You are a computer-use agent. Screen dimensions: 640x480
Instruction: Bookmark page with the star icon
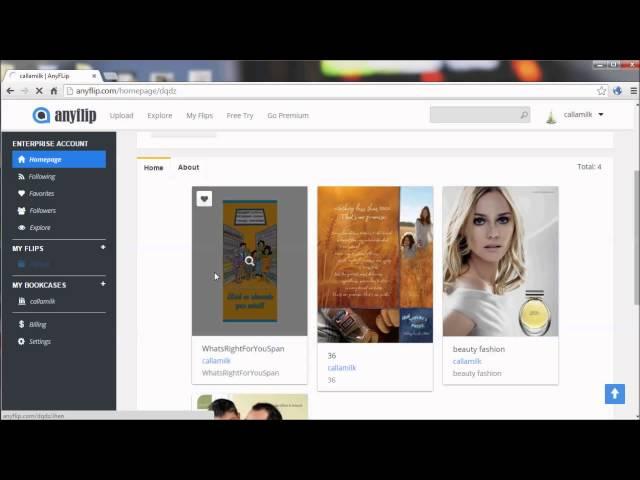tap(601, 91)
